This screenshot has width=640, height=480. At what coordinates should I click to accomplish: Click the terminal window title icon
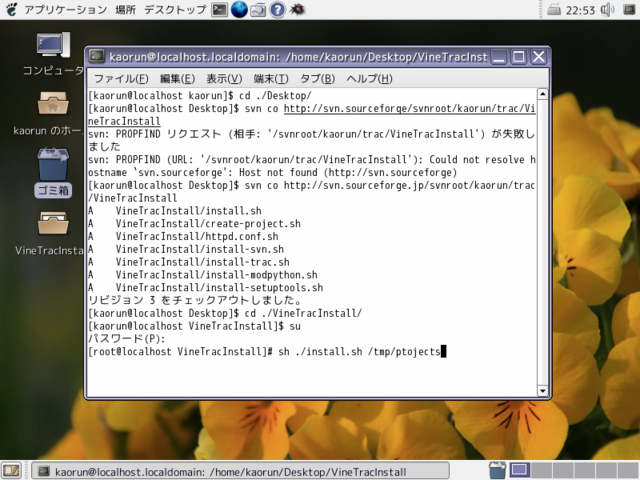[x=97, y=56]
